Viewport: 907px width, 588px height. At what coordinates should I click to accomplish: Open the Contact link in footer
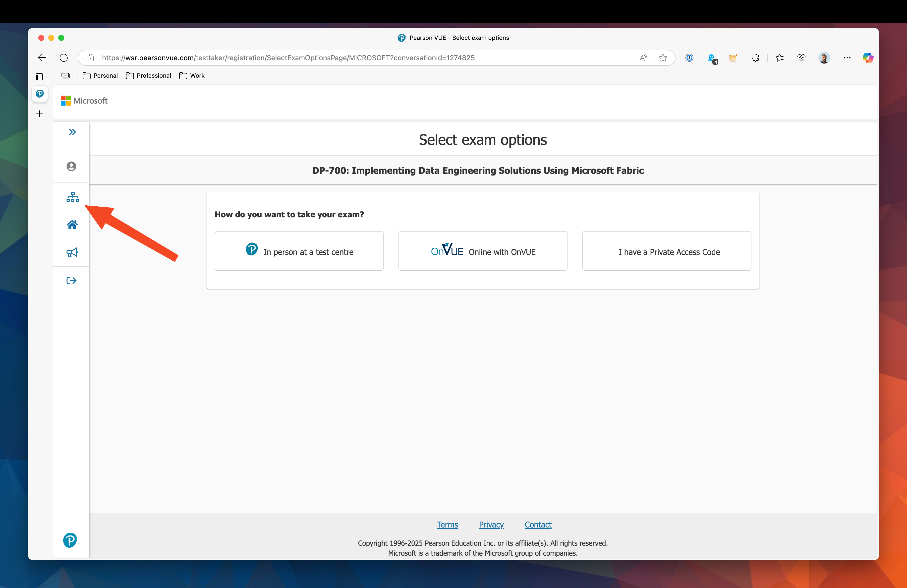538,525
